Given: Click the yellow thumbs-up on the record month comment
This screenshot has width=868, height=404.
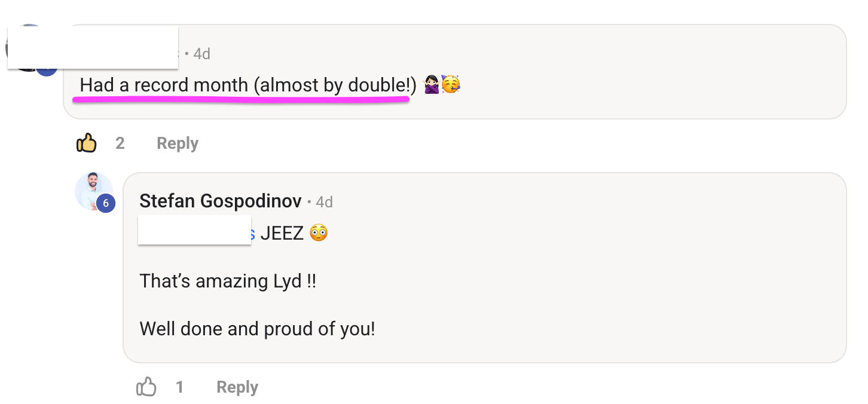Looking at the screenshot, I should 87,143.
